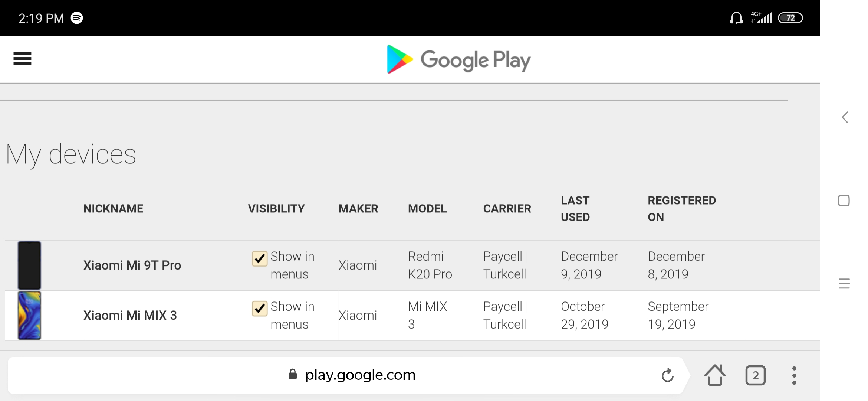Tap the Android three-line navigation button

(x=844, y=283)
